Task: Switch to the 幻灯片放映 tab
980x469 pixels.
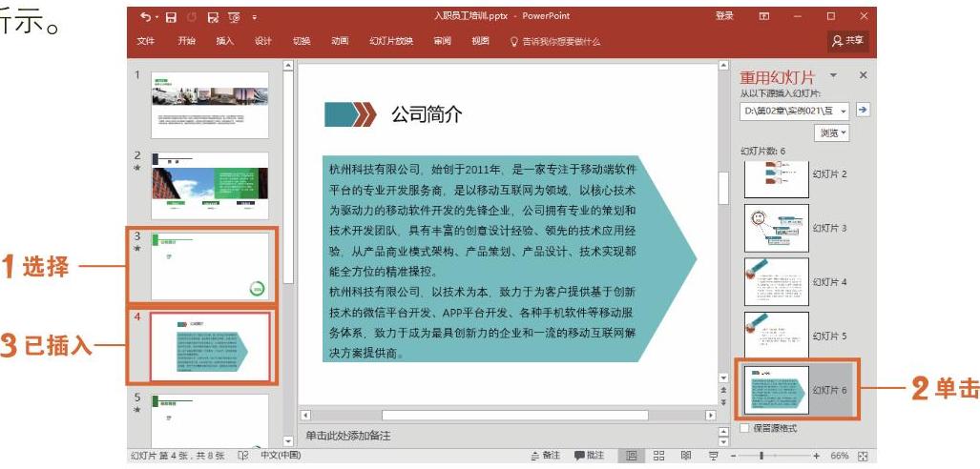Action: pyautogui.click(x=391, y=41)
